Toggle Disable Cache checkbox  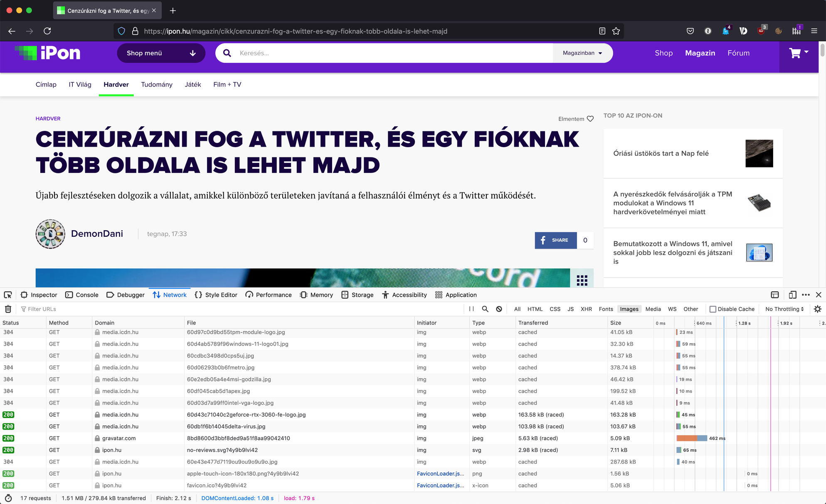[x=713, y=309]
